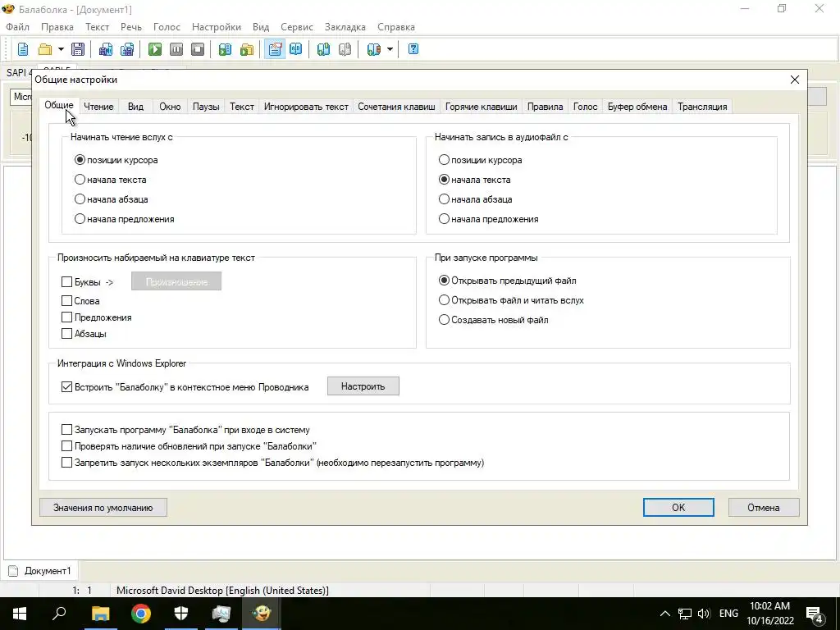840x630 pixels.
Task: Switch to the Чтение tab
Action: click(x=98, y=107)
